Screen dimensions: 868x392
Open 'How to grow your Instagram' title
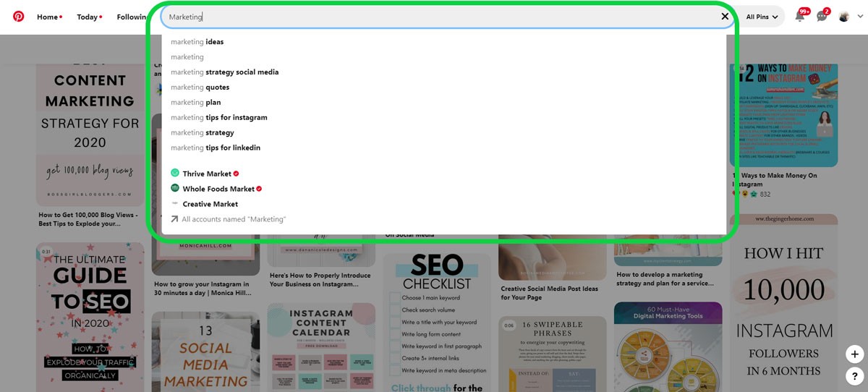pos(202,289)
